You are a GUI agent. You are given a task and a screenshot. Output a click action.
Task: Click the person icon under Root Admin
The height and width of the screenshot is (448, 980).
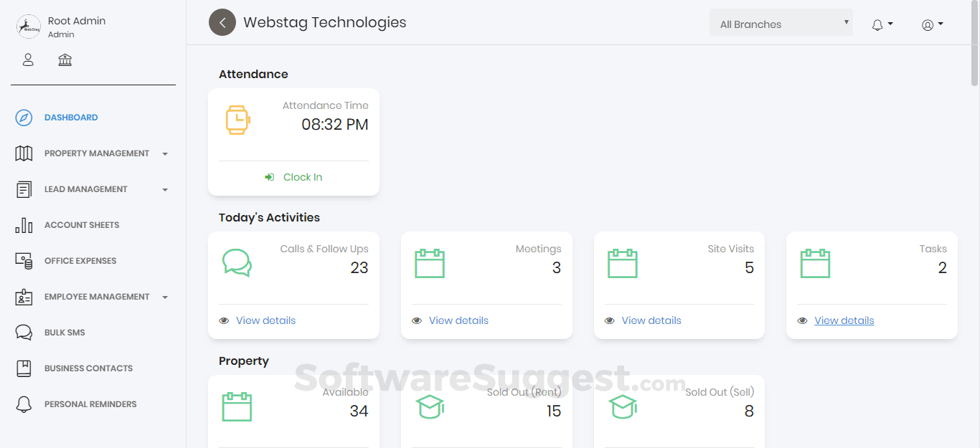point(28,59)
